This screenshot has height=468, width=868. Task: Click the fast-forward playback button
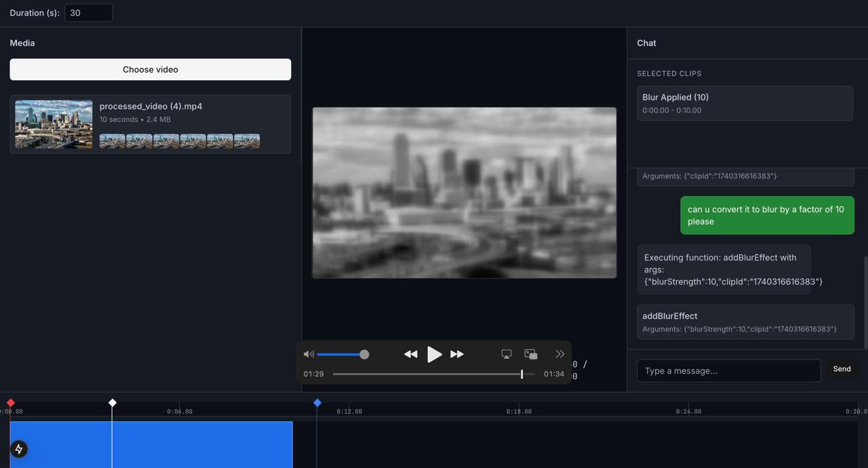[x=457, y=354]
